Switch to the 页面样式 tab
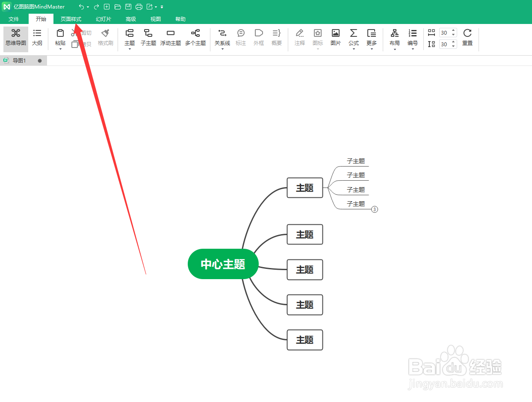 pyautogui.click(x=71, y=19)
